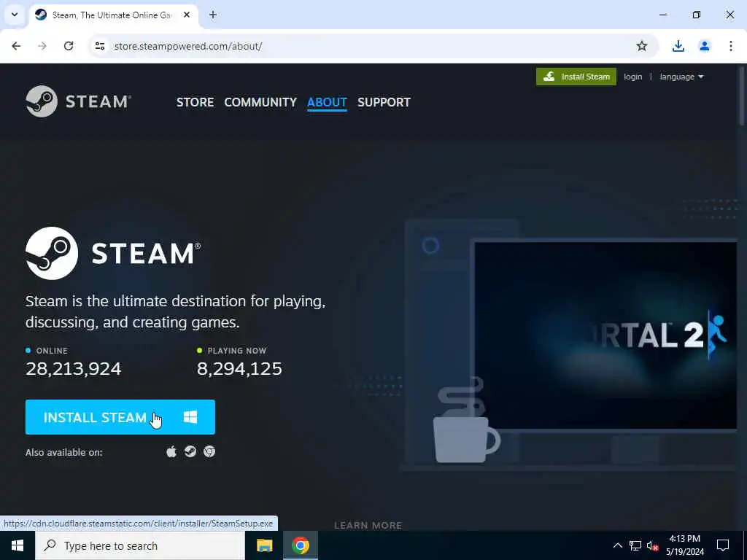This screenshot has width=747, height=560.
Task: Open a new browser tab
Action: [213, 15]
